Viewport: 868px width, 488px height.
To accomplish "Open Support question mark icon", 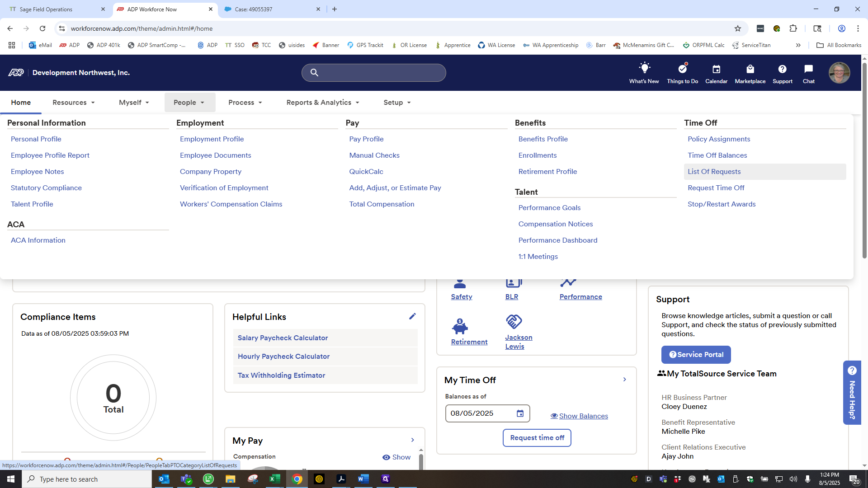I will tap(783, 69).
